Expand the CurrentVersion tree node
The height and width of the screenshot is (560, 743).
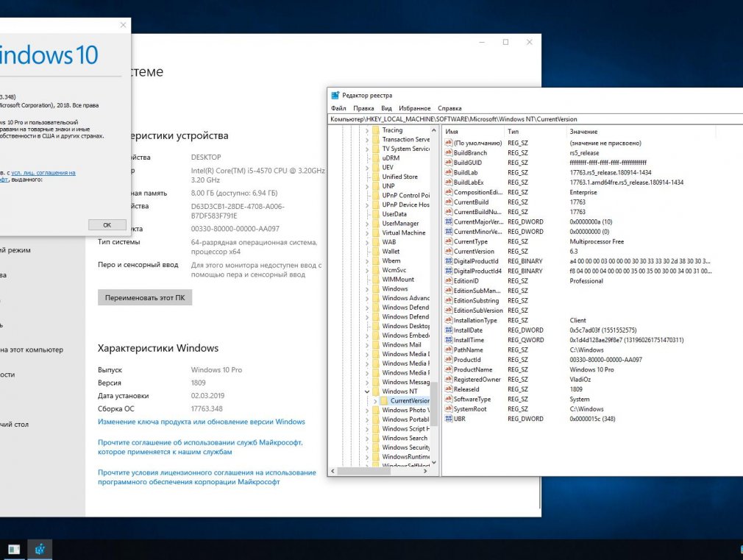pyautogui.click(x=375, y=400)
